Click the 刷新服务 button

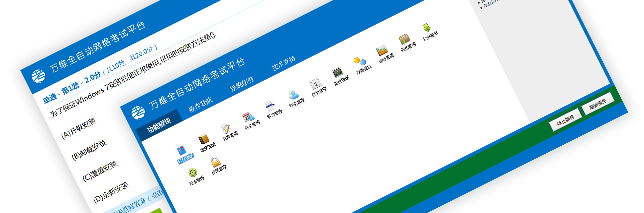tap(598, 104)
